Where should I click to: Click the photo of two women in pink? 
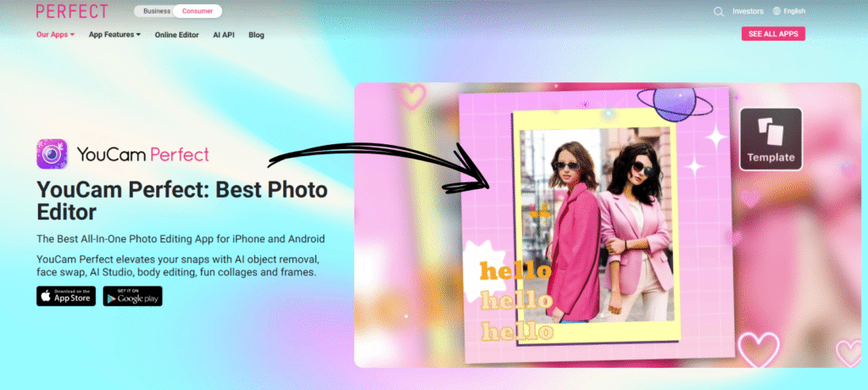click(598, 225)
